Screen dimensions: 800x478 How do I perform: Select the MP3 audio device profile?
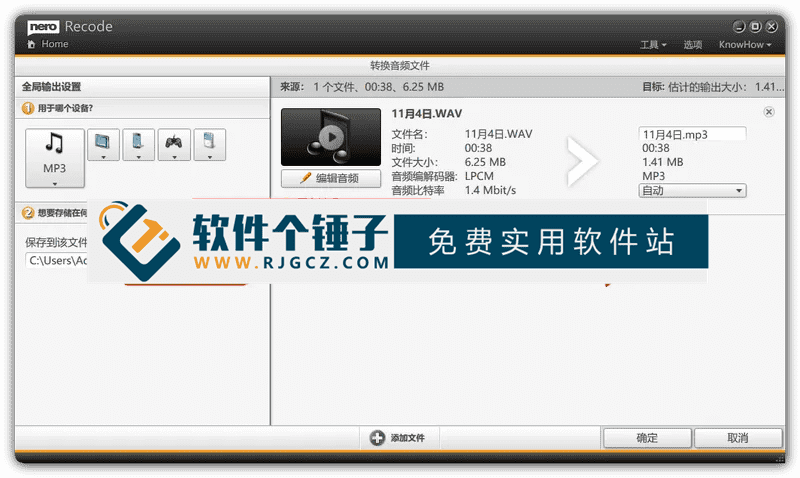click(55, 158)
